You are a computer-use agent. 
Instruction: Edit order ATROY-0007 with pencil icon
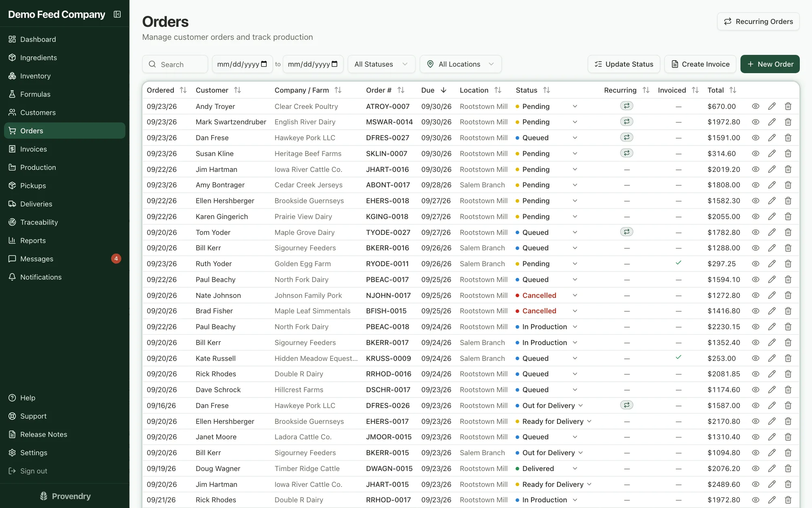coord(772,106)
